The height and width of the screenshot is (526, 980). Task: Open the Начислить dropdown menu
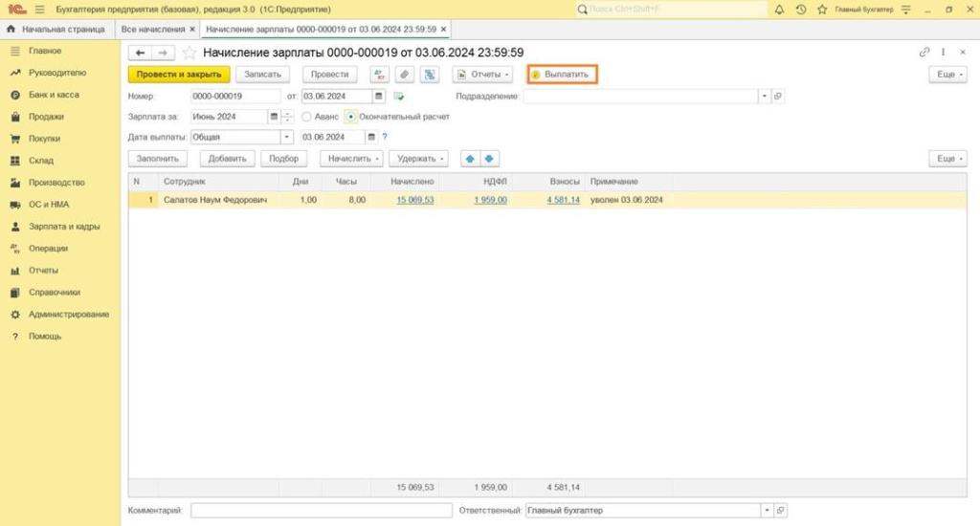pos(351,159)
